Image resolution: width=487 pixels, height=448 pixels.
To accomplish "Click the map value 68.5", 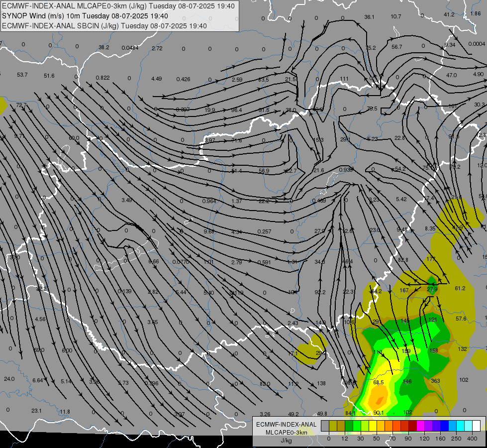I will tap(379, 382).
